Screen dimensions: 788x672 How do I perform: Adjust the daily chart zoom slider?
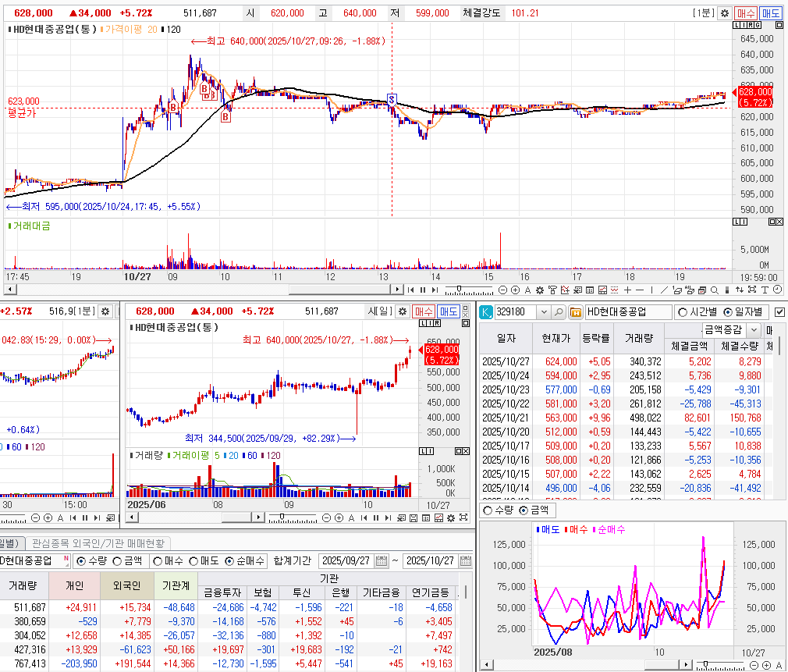(282, 517)
